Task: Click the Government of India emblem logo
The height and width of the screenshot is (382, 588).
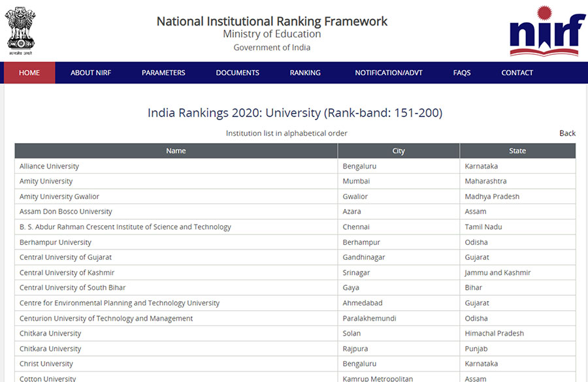Action: pos(20,31)
